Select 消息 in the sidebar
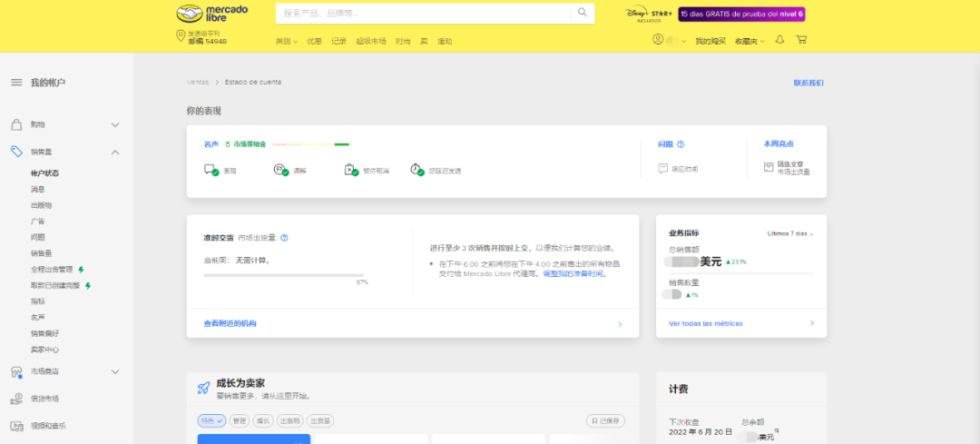This screenshot has width=980, height=444. click(x=37, y=189)
